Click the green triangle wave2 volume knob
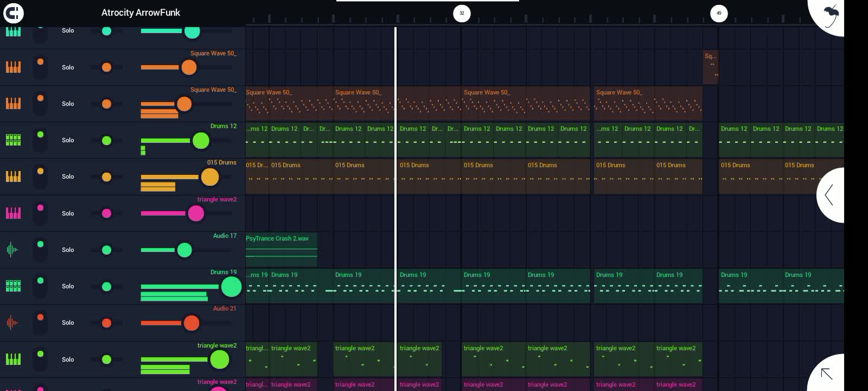This screenshot has height=391, width=868. coord(220,360)
